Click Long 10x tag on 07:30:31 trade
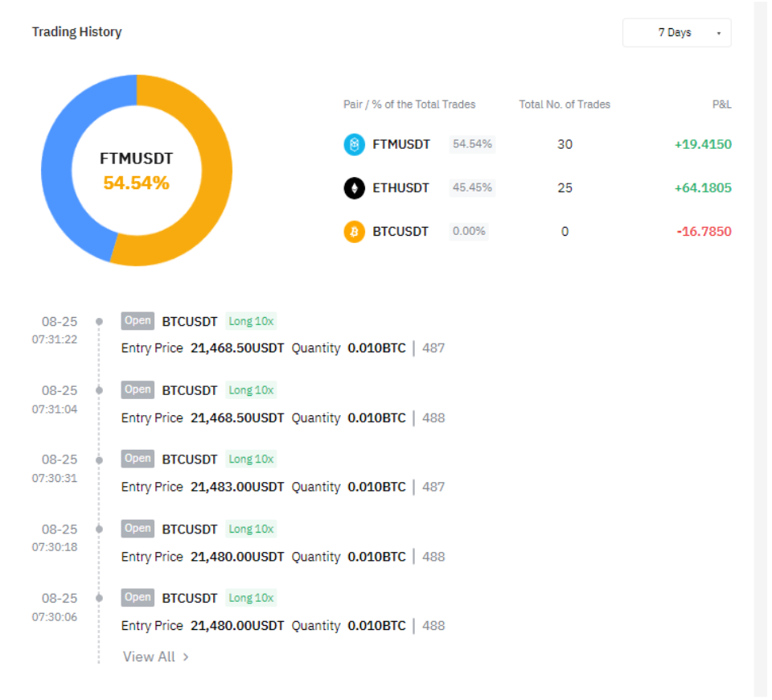Screen dimensions: 772x700 pyautogui.click(x=251, y=459)
